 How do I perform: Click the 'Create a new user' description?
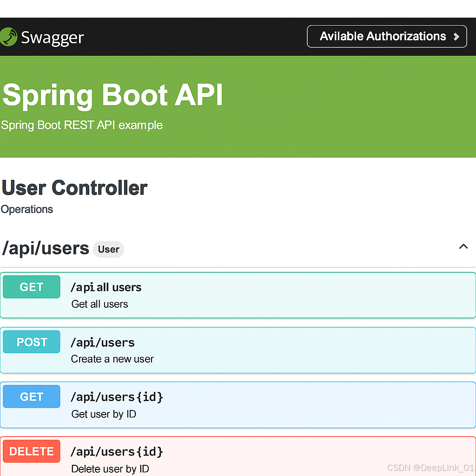[112, 359]
